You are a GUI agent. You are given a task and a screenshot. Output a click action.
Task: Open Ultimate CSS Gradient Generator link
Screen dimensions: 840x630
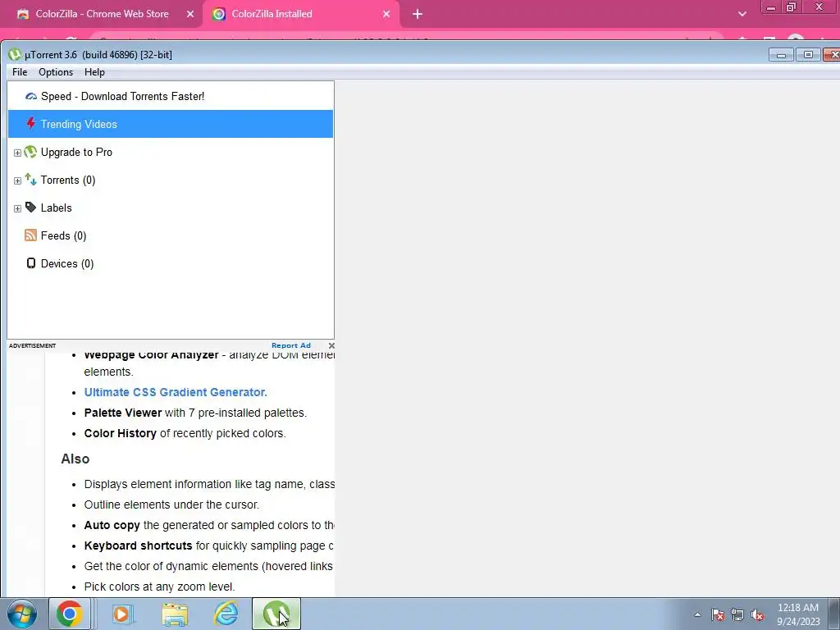tap(176, 392)
